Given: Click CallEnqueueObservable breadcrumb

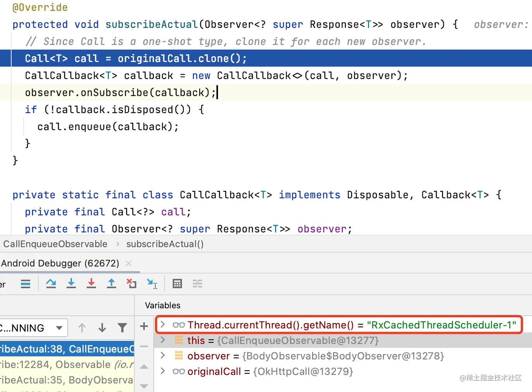Looking at the screenshot, I should (x=55, y=244).
